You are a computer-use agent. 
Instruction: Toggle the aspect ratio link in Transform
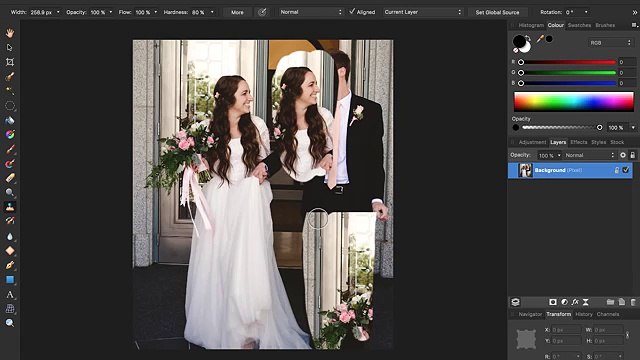click(x=627, y=335)
